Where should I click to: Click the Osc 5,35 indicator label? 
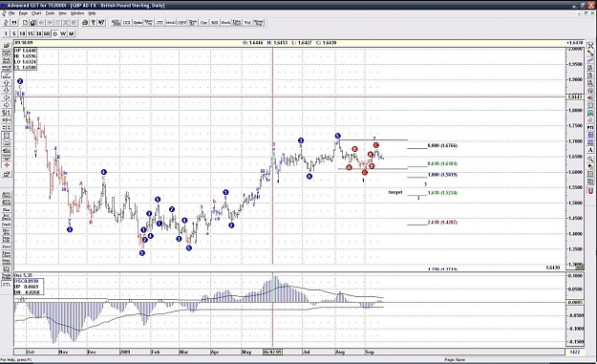(x=23, y=275)
